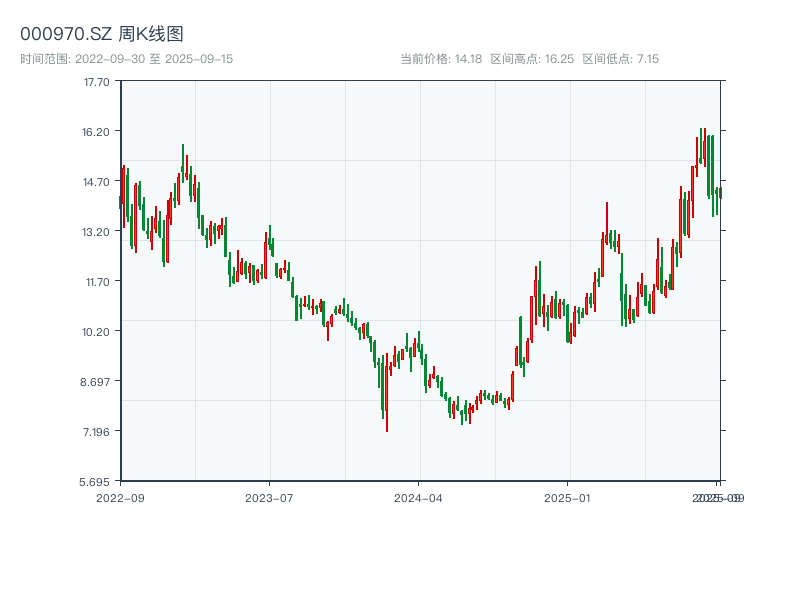Click the range low label 区间低点: 7.15

[x=620, y=59]
